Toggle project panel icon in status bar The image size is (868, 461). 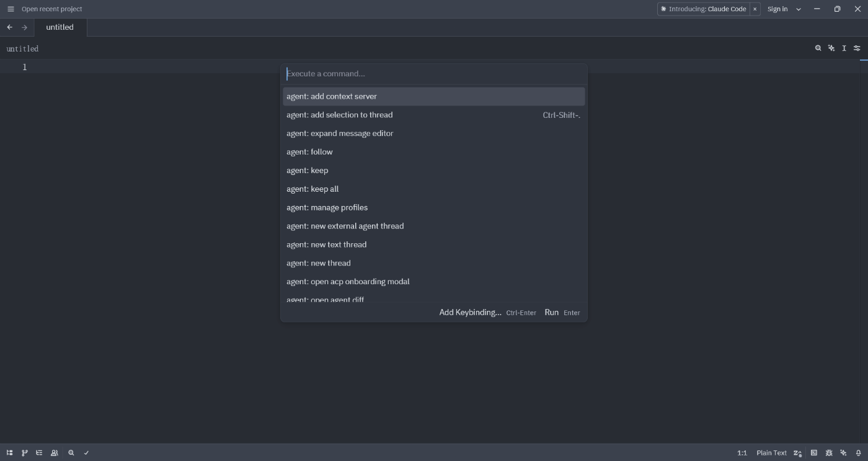pos(9,453)
